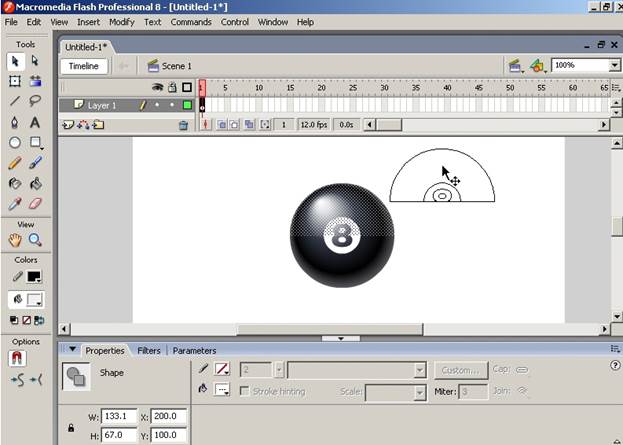Image resolution: width=623 pixels, height=445 pixels.
Task: Select the Lasso tool
Action: [x=35, y=101]
